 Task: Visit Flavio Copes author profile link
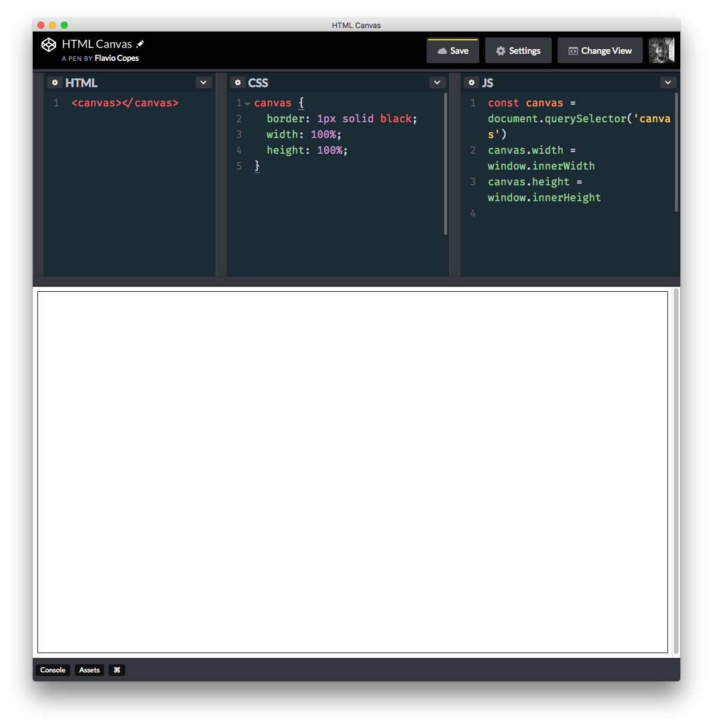pyautogui.click(x=116, y=58)
